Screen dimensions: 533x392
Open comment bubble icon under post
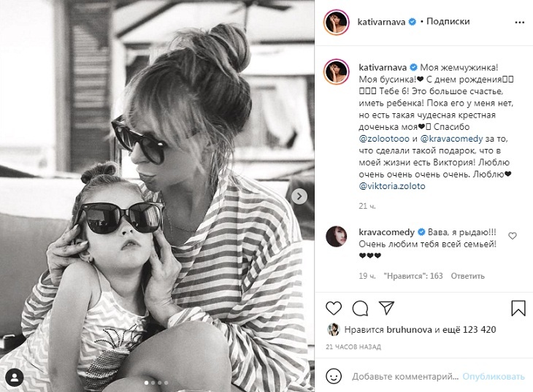360,308
